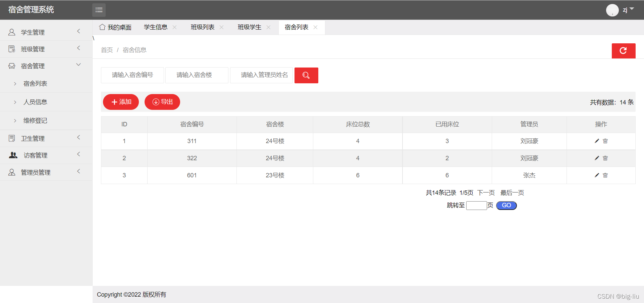Click the red search magnifier button
644x303 pixels.
306,75
